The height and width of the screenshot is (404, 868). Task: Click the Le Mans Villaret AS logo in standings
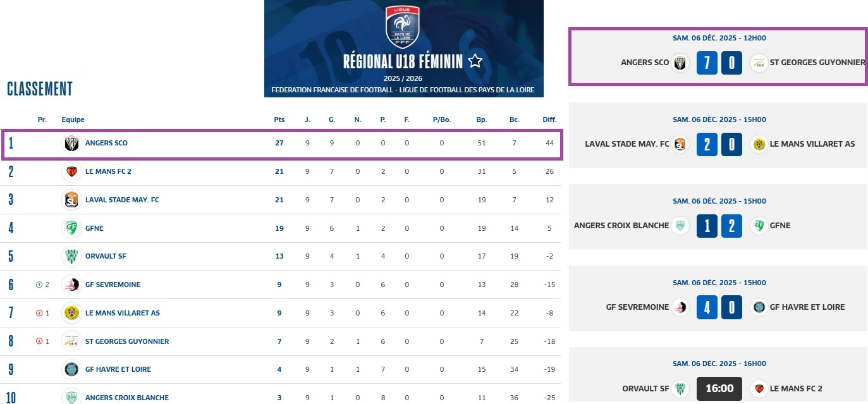click(72, 313)
